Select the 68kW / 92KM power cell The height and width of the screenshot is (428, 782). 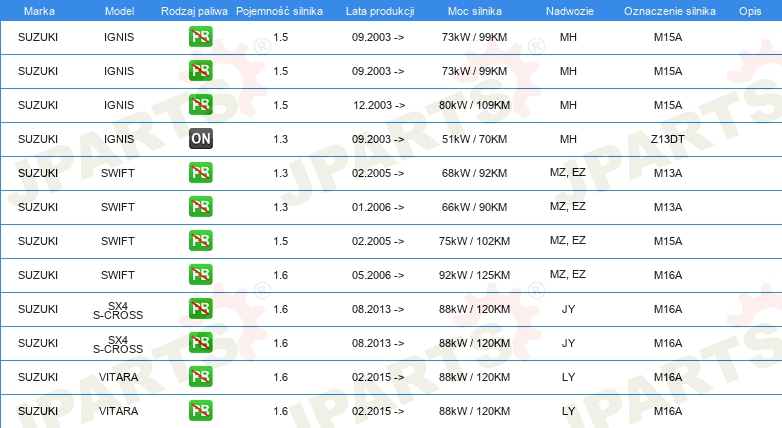(474, 173)
